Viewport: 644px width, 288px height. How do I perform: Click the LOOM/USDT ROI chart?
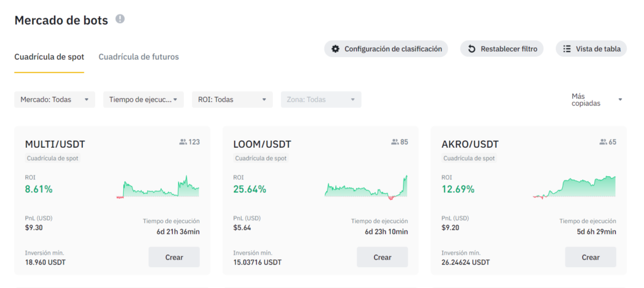(x=366, y=187)
